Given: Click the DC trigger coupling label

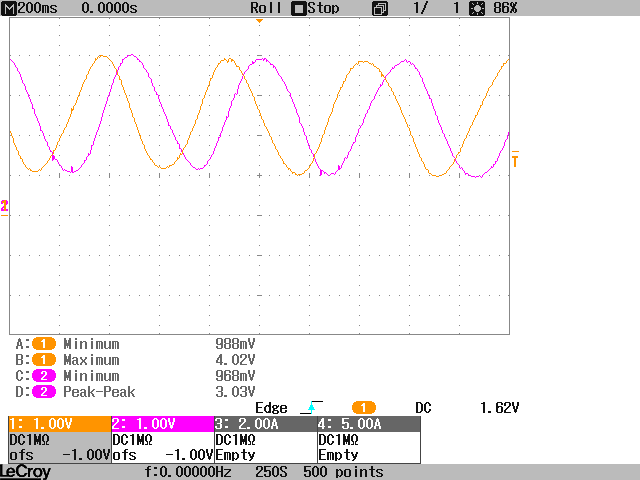Looking at the screenshot, I should pos(423,408).
